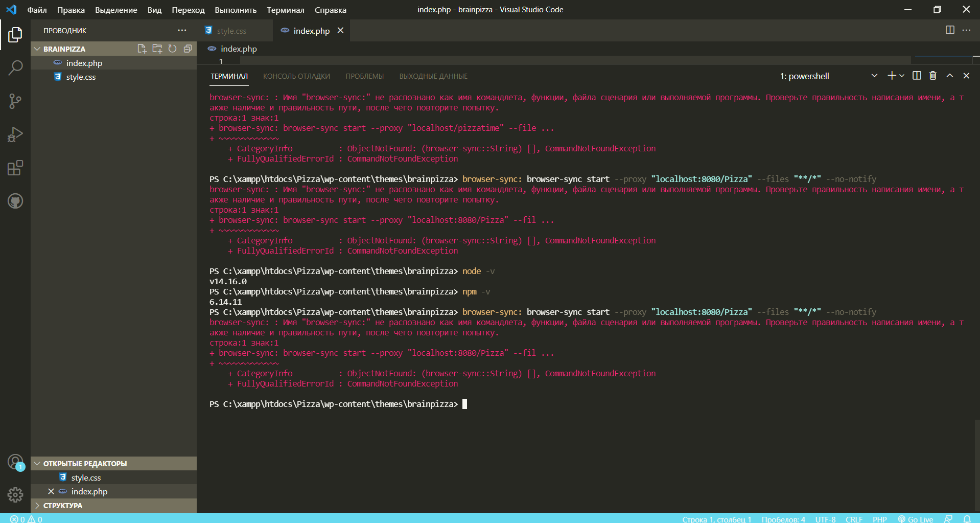Click the terminal prompt input line
This screenshot has width=980, height=523.
pyautogui.click(x=587, y=404)
